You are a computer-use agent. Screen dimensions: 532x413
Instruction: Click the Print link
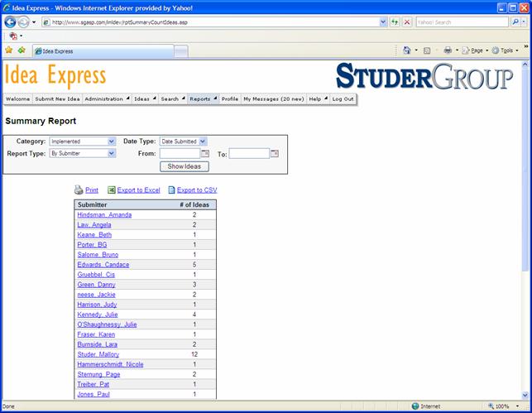tap(92, 190)
